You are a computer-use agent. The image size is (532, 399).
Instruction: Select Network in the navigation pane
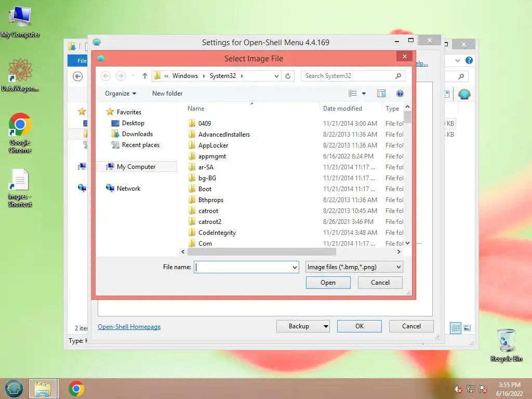128,188
